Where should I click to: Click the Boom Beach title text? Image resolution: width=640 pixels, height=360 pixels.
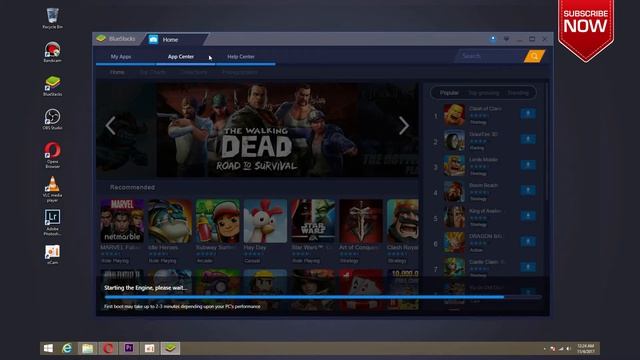(x=483, y=185)
